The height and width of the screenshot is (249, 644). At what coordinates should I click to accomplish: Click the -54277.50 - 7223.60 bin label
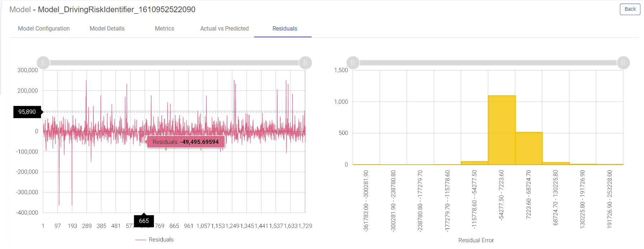501,195
